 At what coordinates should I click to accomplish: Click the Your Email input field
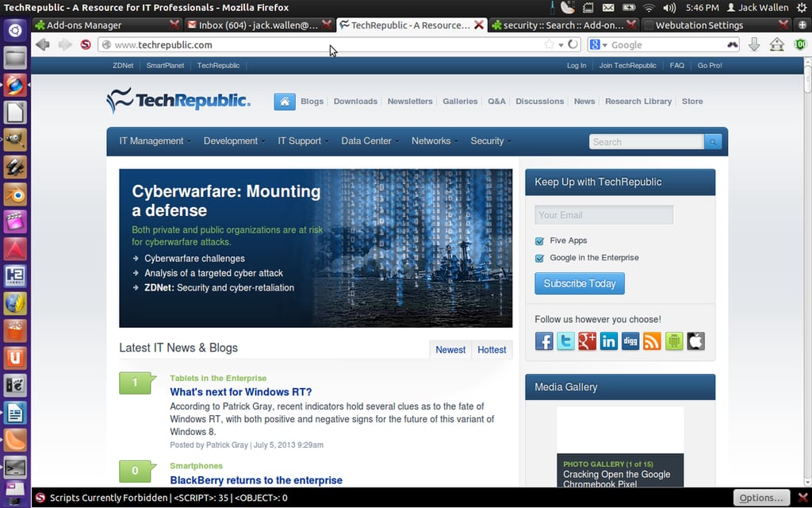pyautogui.click(x=603, y=215)
